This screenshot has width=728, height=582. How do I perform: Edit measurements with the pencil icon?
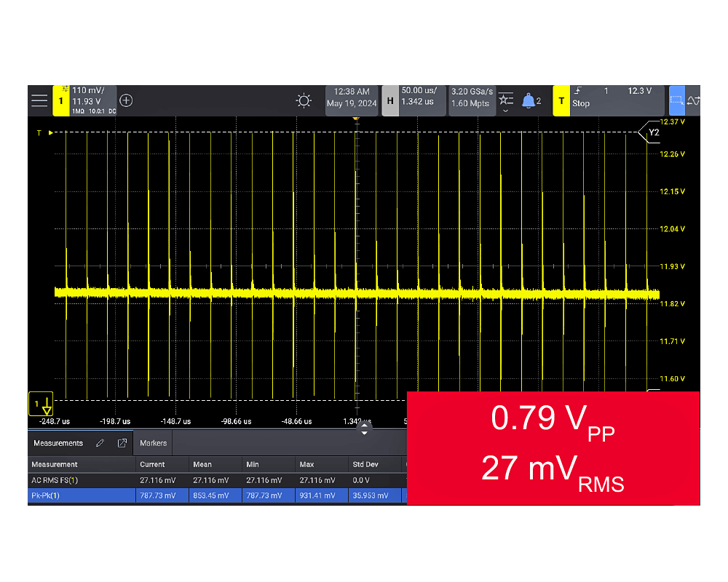click(100, 443)
